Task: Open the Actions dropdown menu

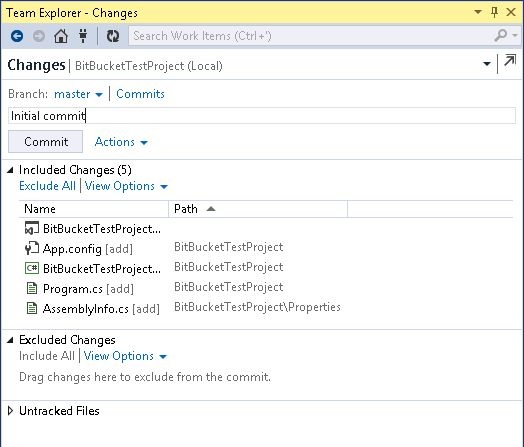Action: point(121,142)
